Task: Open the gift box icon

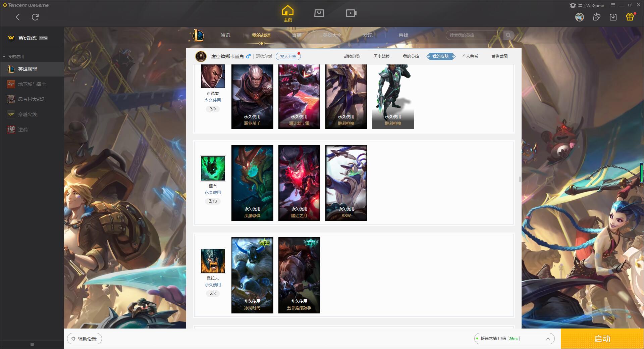Action: coord(630,17)
